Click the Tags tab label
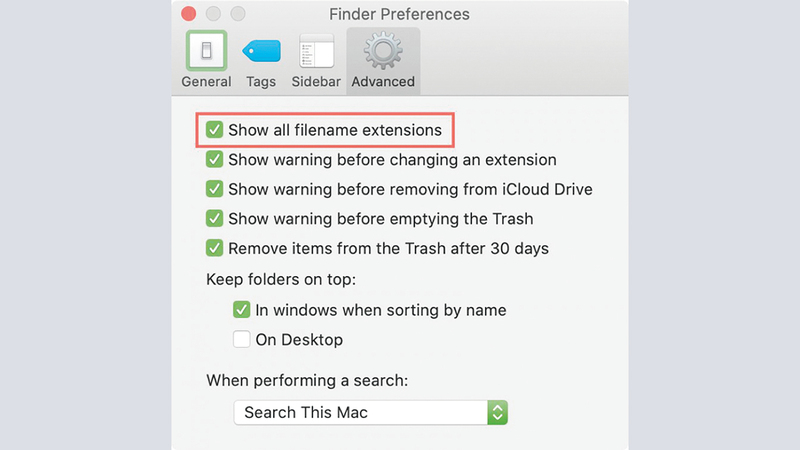Viewport: 800px width, 450px height. click(x=262, y=82)
